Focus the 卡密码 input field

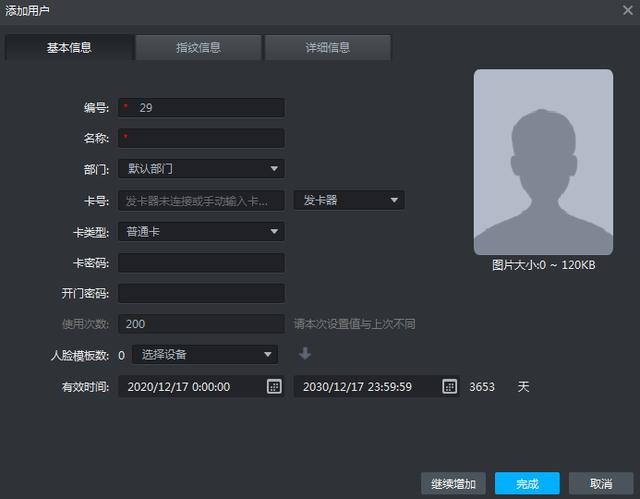(201, 262)
